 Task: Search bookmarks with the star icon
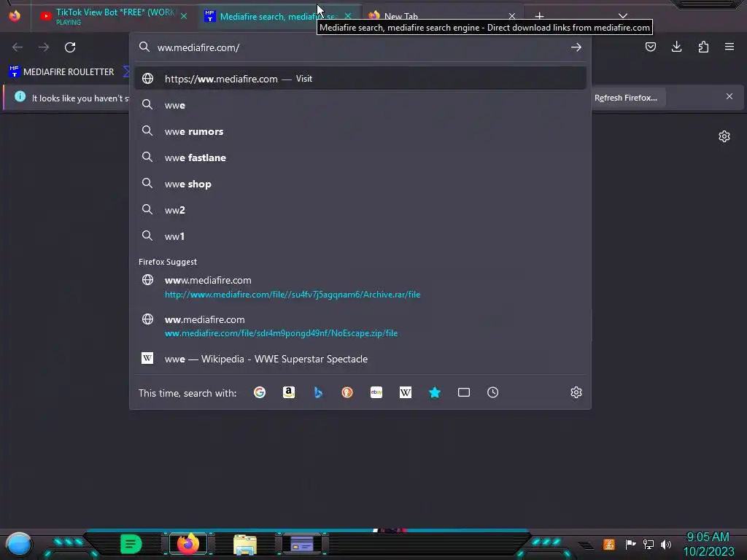[x=435, y=392]
